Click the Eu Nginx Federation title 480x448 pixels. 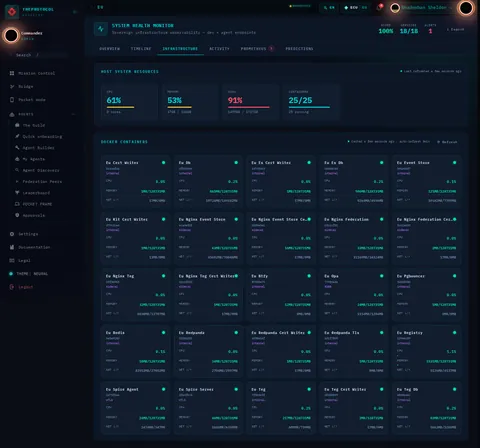(x=346, y=219)
